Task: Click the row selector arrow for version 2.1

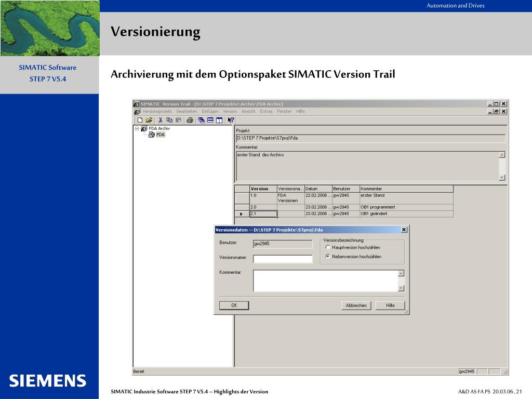Action: tap(242, 214)
